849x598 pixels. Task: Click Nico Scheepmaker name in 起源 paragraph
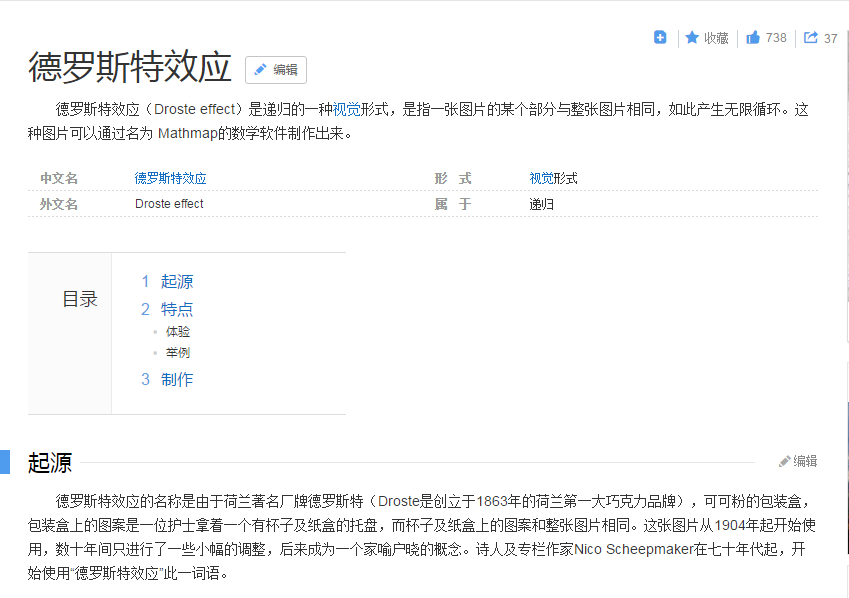coord(634,549)
